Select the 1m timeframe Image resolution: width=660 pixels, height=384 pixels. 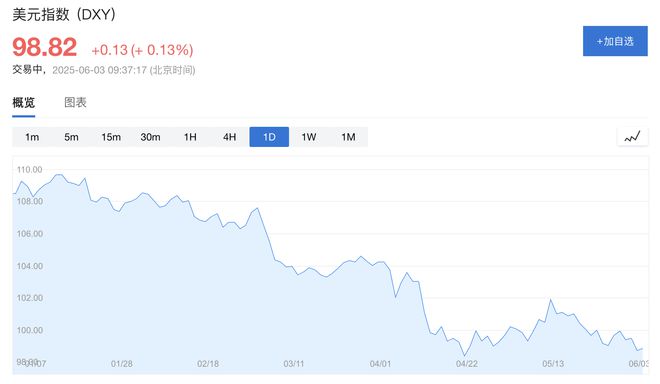tap(32, 137)
